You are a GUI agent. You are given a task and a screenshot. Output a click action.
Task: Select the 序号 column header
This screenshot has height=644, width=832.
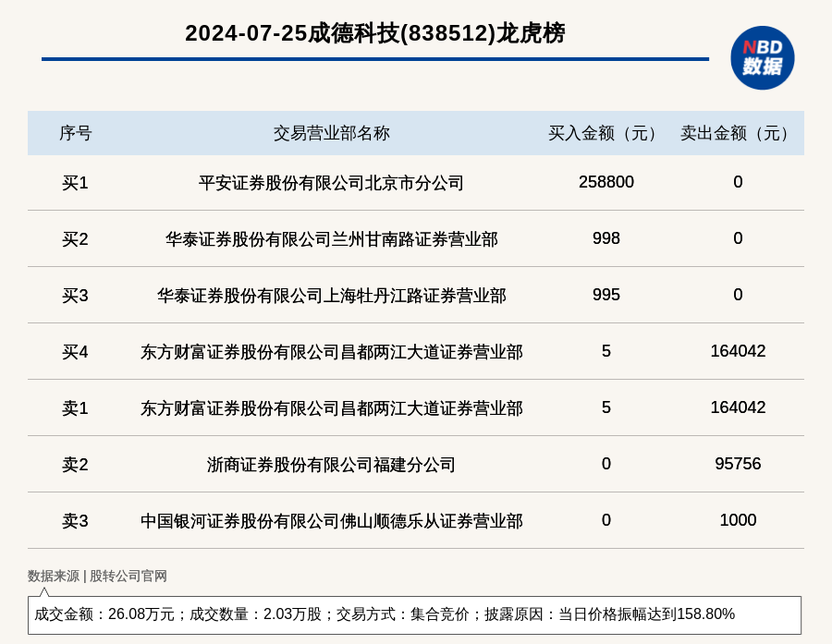pos(76,133)
